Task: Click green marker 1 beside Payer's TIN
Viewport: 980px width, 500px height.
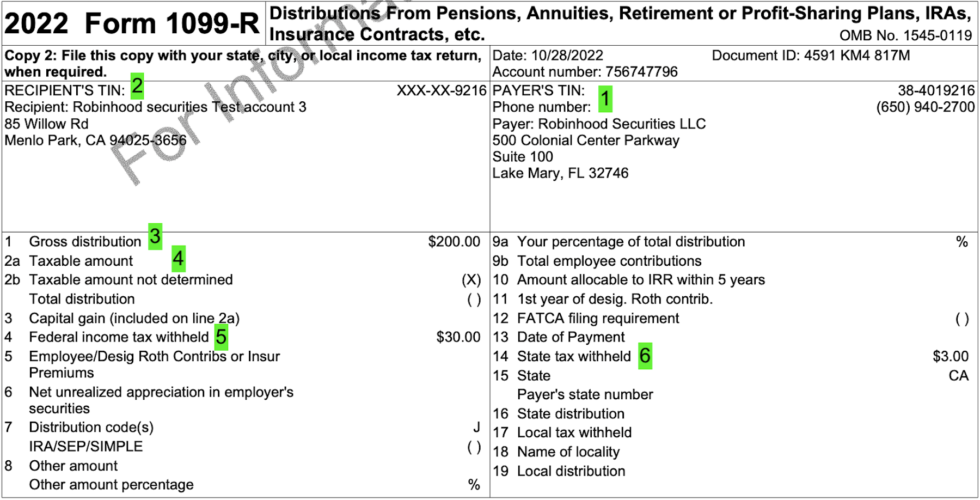Action: (x=605, y=99)
